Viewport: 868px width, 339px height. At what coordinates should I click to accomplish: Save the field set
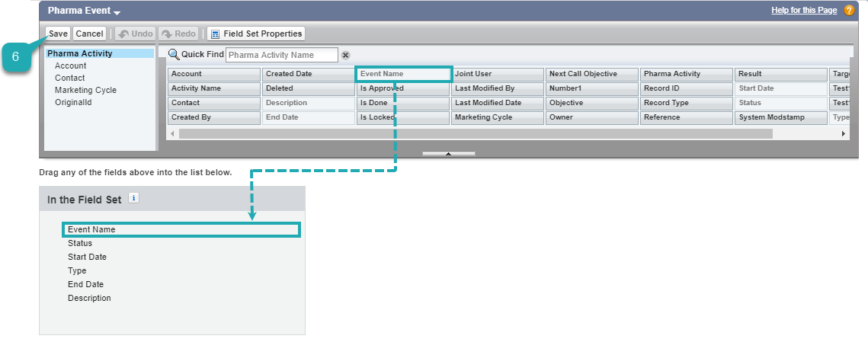click(x=59, y=34)
